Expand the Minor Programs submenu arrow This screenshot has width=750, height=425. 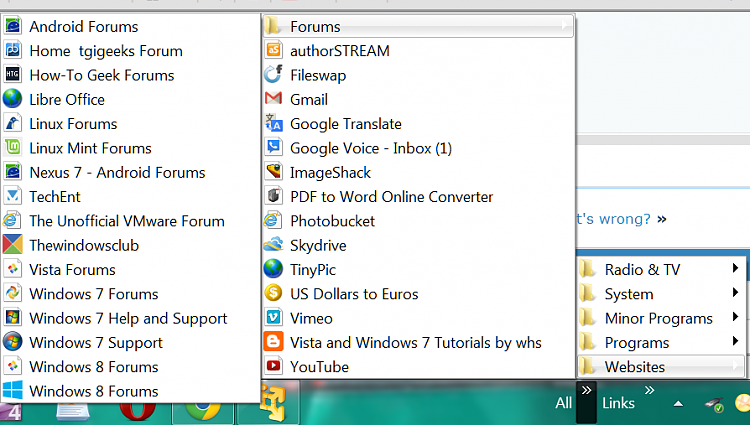pyautogui.click(x=735, y=316)
